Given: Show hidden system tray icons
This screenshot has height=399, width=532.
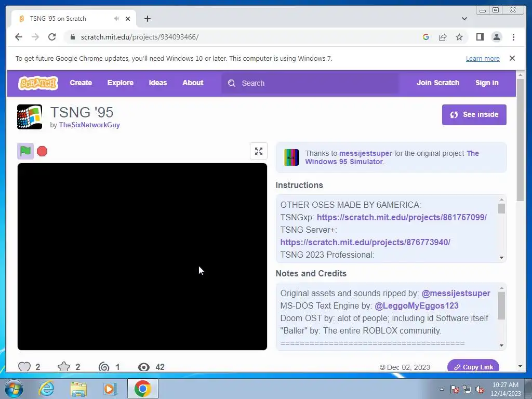Looking at the screenshot, I should click(x=442, y=389).
